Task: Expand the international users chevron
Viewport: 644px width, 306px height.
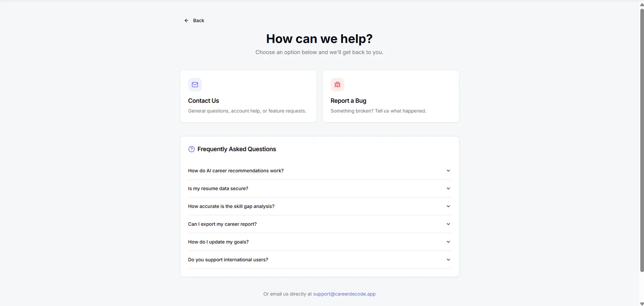Action: [448, 260]
